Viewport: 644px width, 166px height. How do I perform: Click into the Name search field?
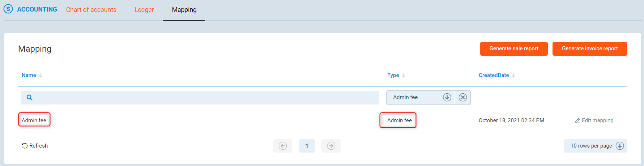coord(206,97)
